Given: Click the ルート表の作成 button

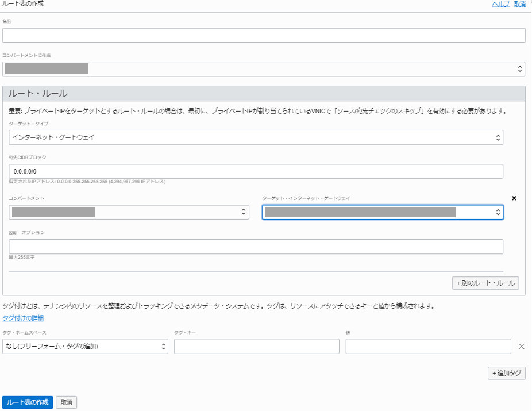Looking at the screenshot, I should pyautogui.click(x=28, y=402).
